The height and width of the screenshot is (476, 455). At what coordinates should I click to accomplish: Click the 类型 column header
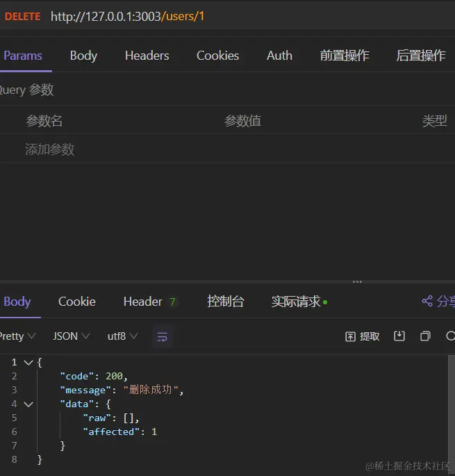point(435,121)
